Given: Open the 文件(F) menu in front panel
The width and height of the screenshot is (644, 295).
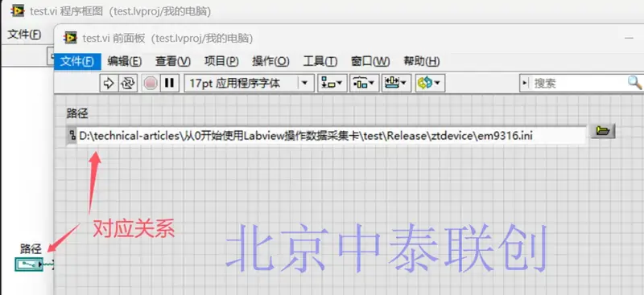Looking at the screenshot, I should 77,62.
